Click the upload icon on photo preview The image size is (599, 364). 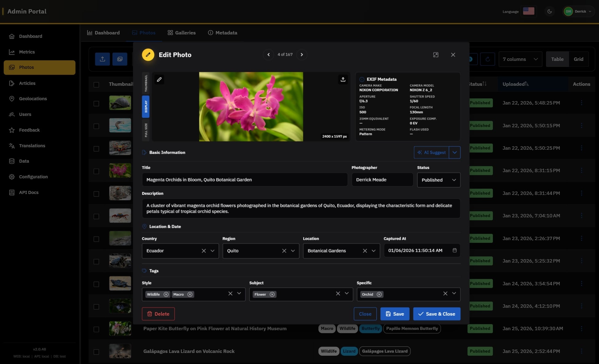coord(343,79)
